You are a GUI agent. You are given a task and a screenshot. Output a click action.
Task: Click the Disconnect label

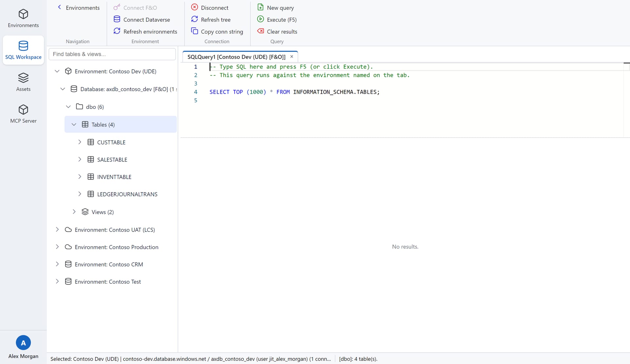tap(215, 8)
